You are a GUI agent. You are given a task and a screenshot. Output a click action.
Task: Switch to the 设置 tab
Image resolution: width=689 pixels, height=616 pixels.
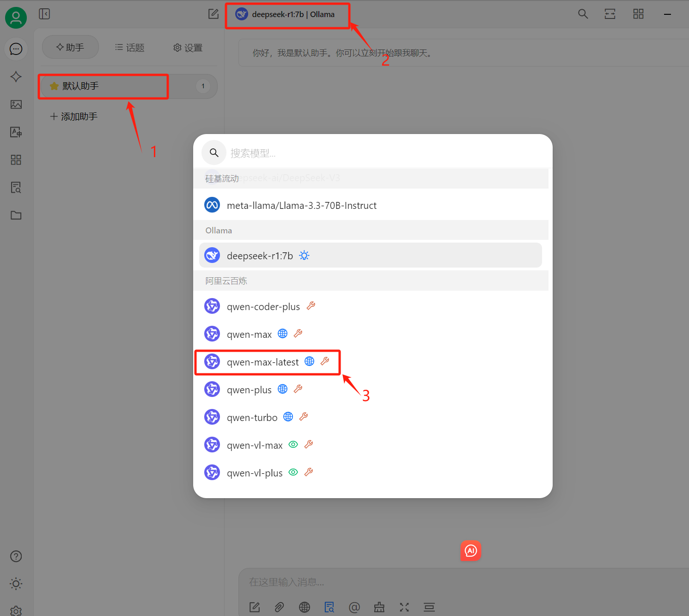click(188, 47)
